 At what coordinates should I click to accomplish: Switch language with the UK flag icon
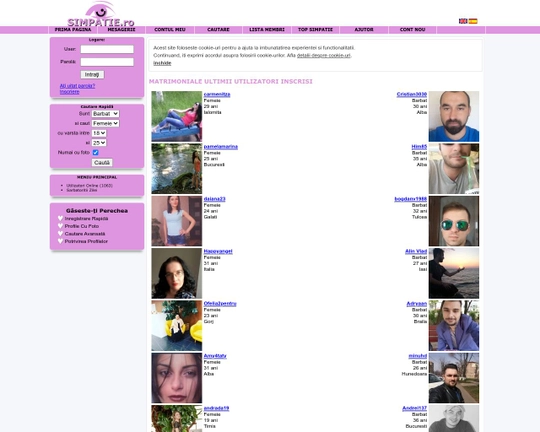[463, 21]
